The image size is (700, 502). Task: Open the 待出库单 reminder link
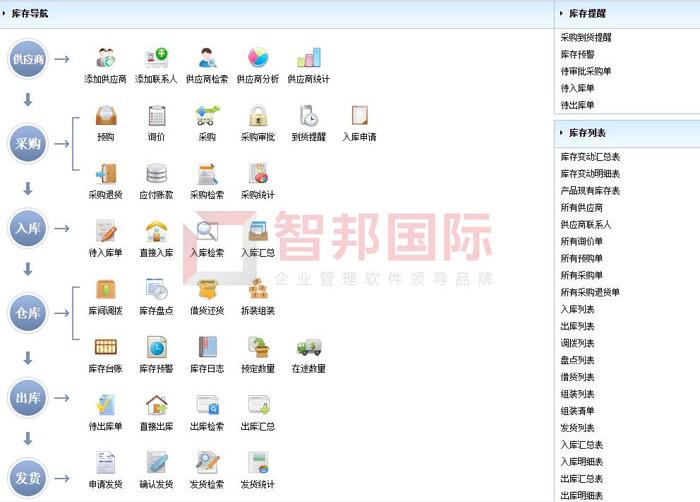pos(577,105)
